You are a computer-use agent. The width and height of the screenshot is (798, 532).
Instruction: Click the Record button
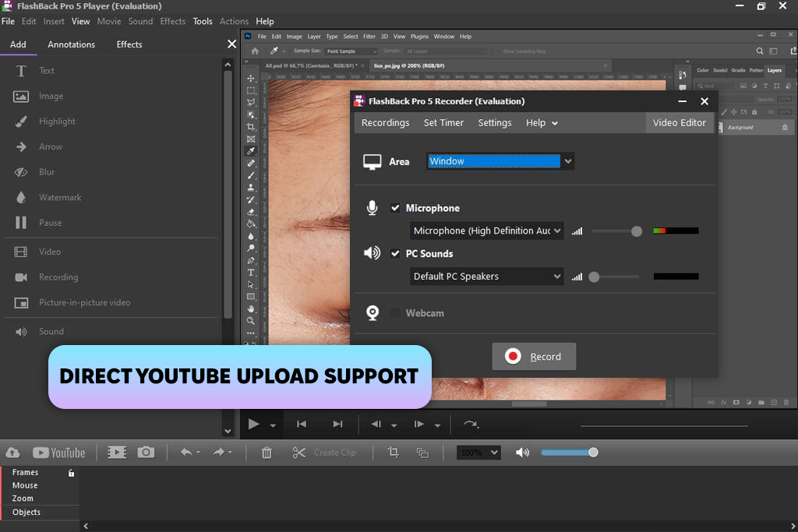(534, 357)
